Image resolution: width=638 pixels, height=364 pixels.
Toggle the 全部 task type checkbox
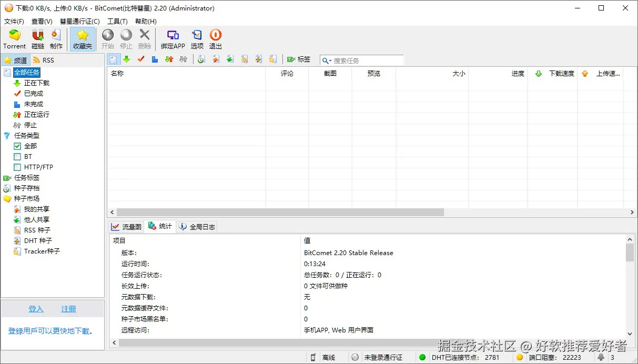point(17,146)
